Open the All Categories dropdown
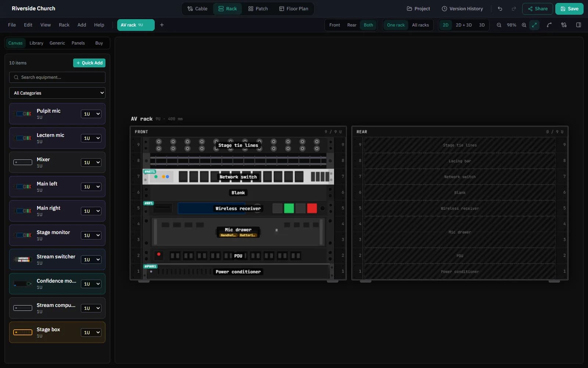Screen dimensions: 588x368 click(57, 93)
